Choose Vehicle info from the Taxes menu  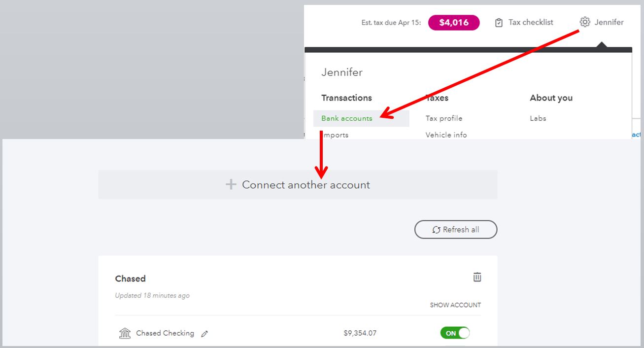[446, 135]
